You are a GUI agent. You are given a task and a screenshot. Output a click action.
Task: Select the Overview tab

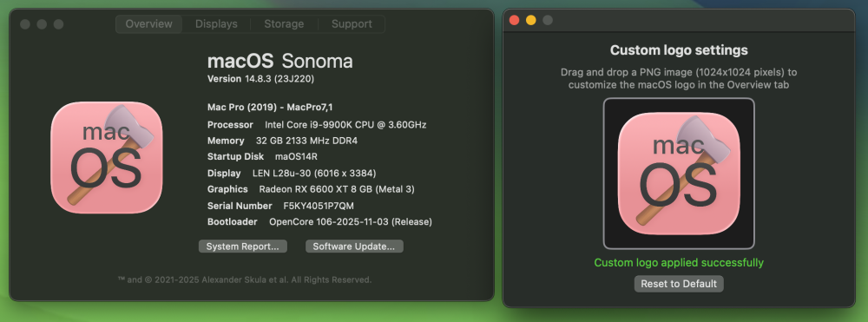[149, 23]
